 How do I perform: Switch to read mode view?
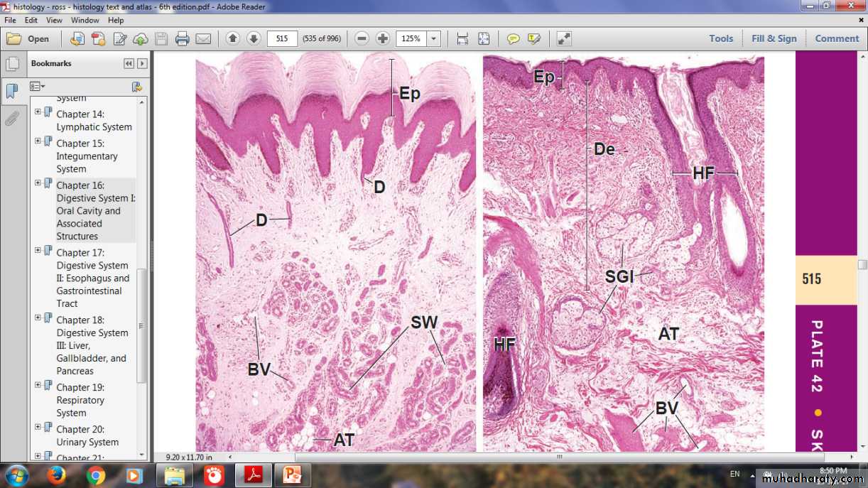point(563,38)
